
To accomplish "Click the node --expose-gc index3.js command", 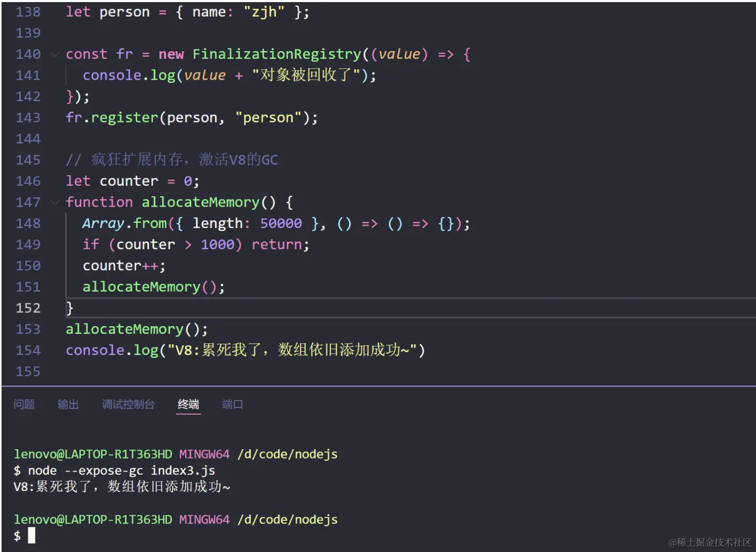I will coord(121,471).
